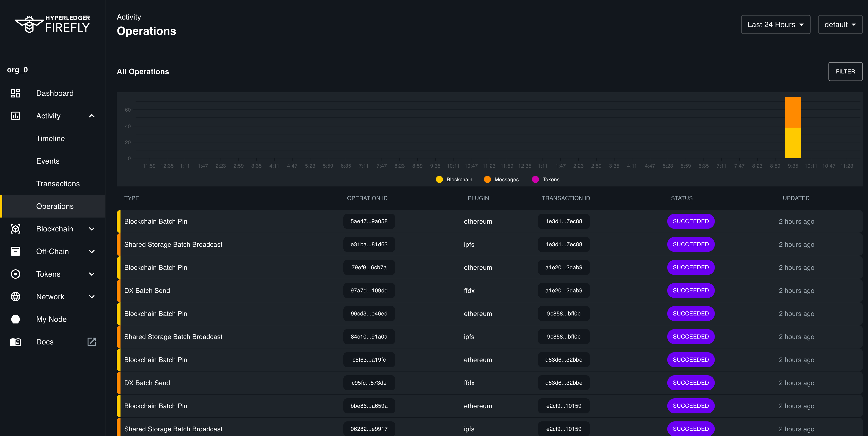Expand the Blockchain section chevron
Viewport: 868px width, 436px height.
point(92,229)
